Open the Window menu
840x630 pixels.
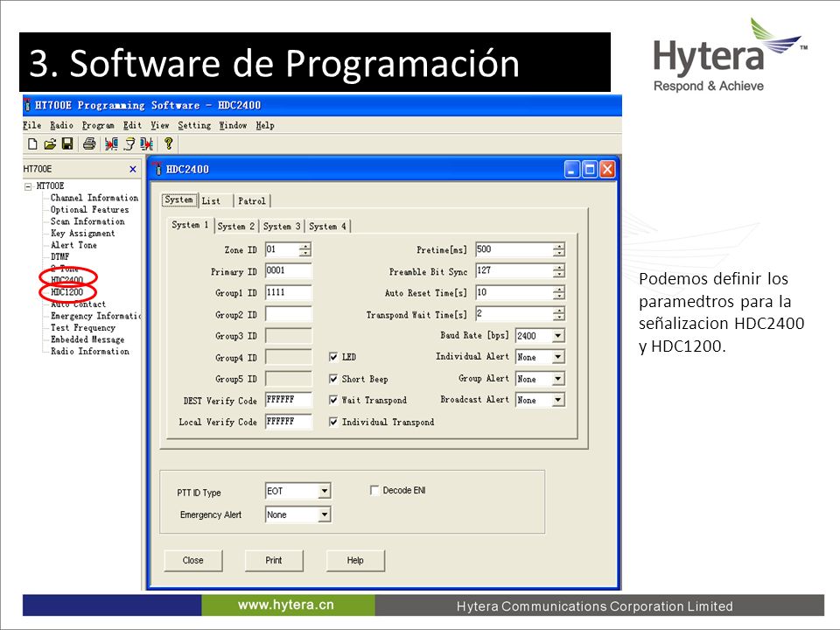233,125
